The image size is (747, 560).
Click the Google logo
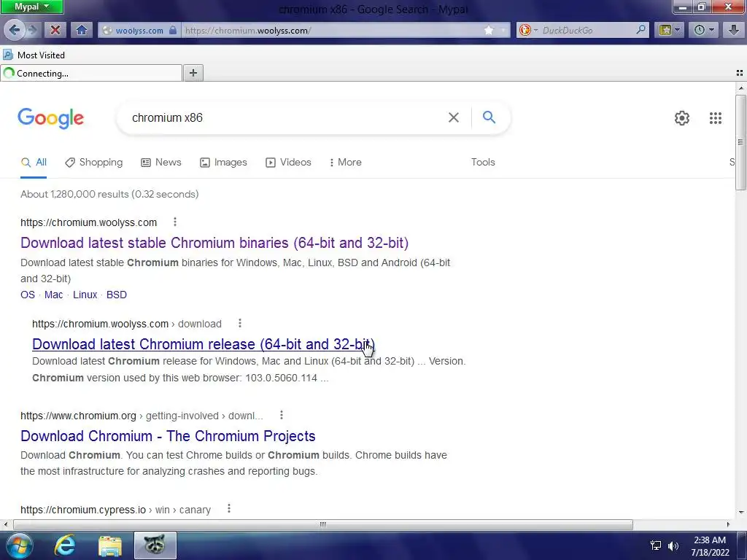point(50,118)
